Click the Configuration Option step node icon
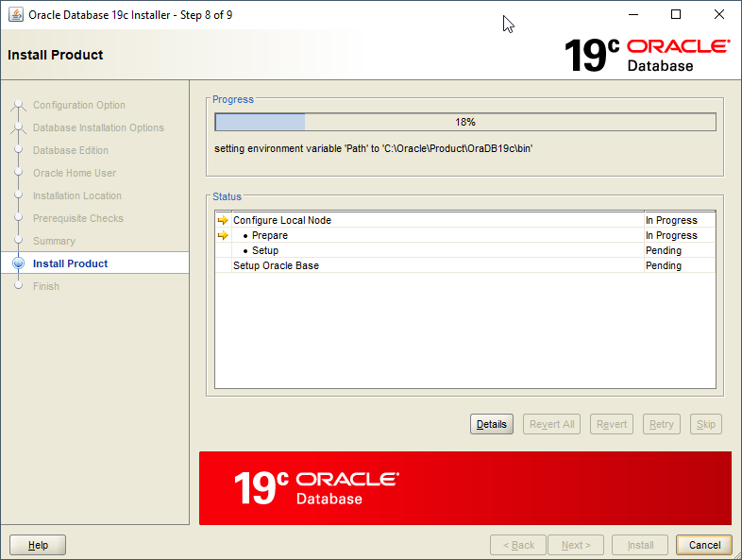The image size is (742, 560). [x=18, y=105]
